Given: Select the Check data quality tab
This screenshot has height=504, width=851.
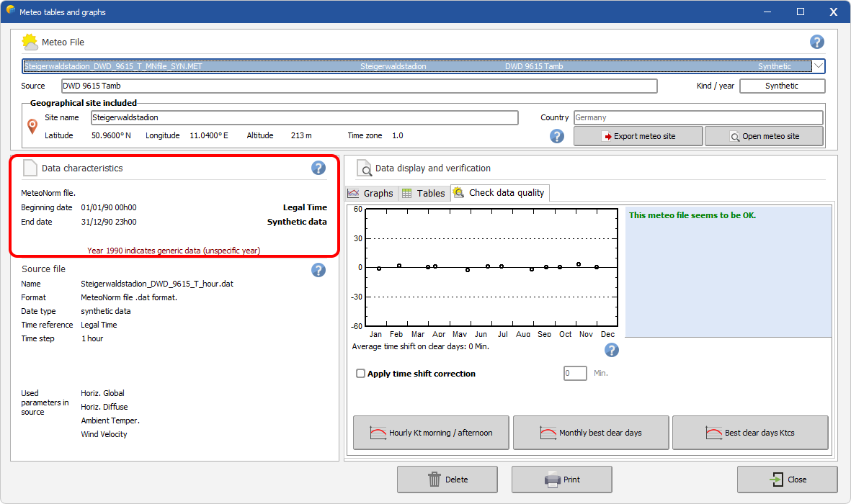Looking at the screenshot, I should (x=499, y=192).
